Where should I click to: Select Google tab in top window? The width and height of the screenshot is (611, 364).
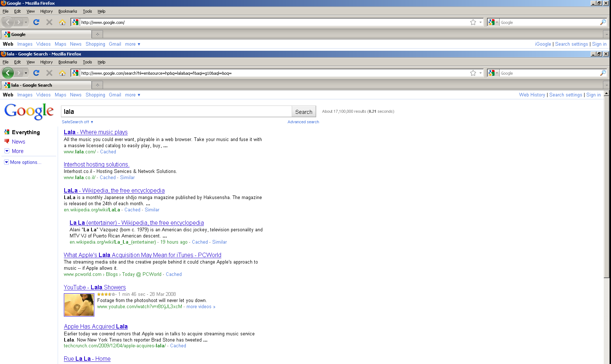(46, 34)
